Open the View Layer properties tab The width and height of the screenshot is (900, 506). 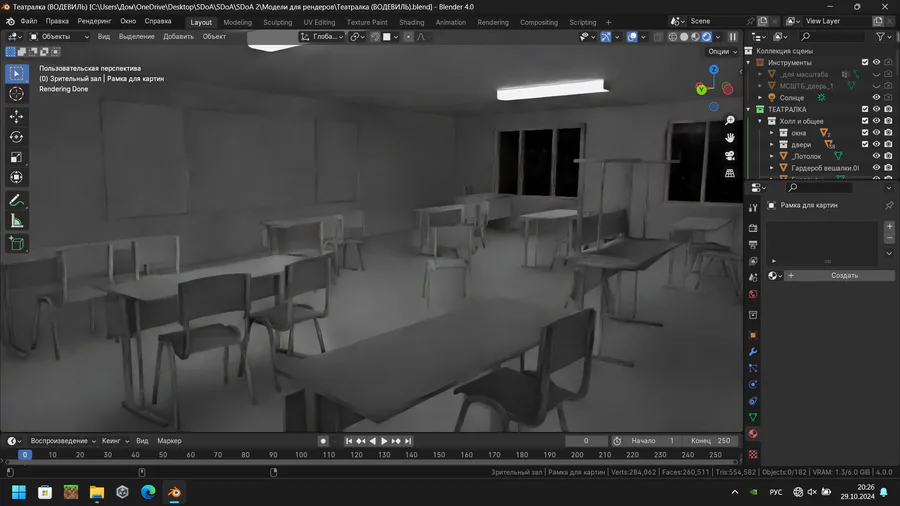click(x=753, y=261)
